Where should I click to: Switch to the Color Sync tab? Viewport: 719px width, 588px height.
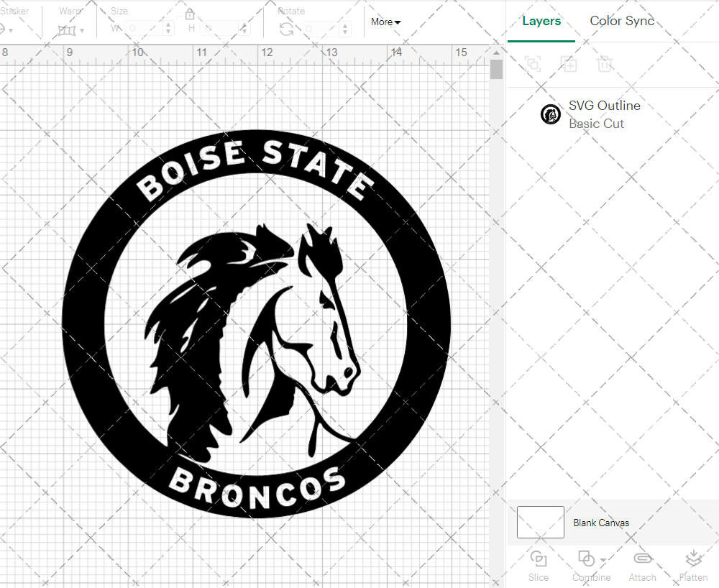pos(621,21)
